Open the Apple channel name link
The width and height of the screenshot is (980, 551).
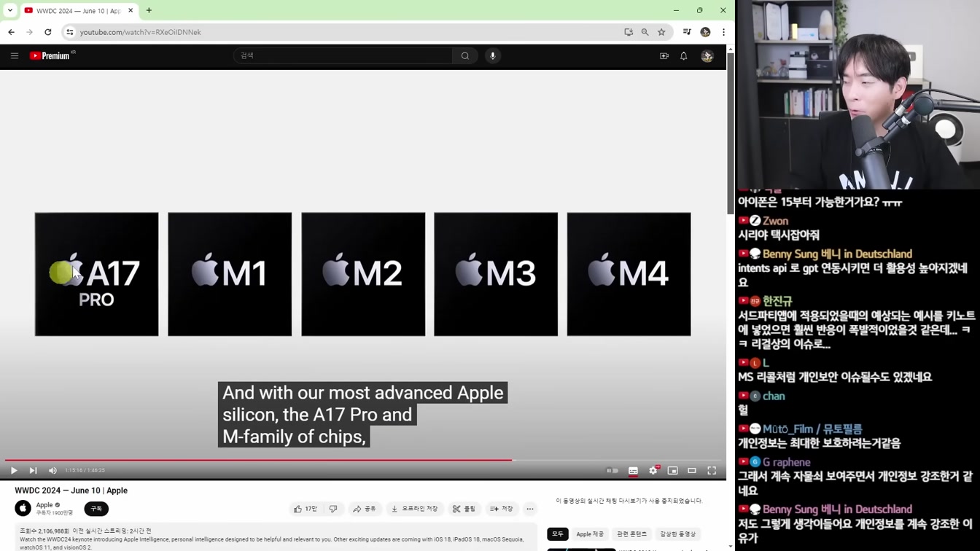[44, 504]
